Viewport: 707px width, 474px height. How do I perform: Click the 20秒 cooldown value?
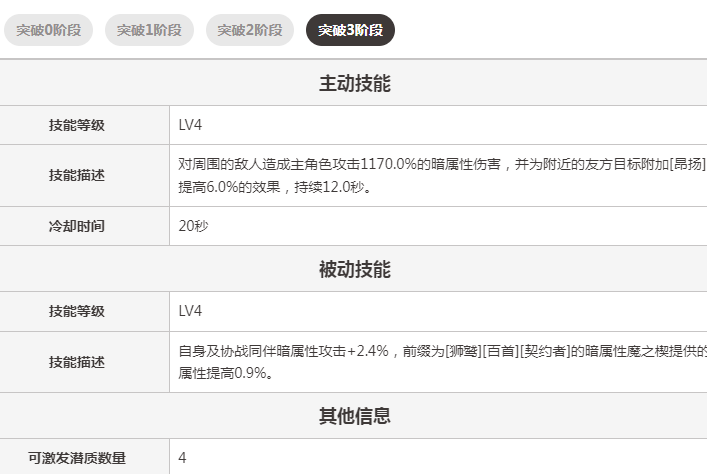193,226
